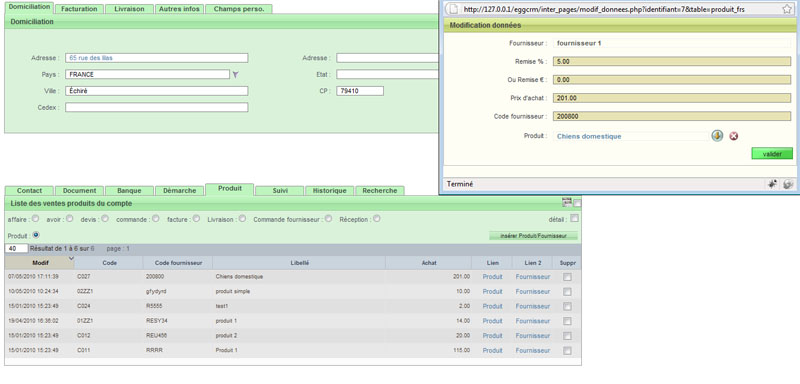Click the Ou Remise € field
Image resolution: width=800 pixels, height=384 pixels.
click(x=672, y=80)
